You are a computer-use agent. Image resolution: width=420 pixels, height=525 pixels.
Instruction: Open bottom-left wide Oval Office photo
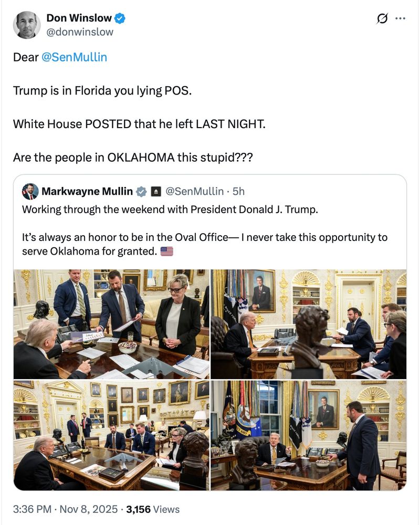click(111, 435)
